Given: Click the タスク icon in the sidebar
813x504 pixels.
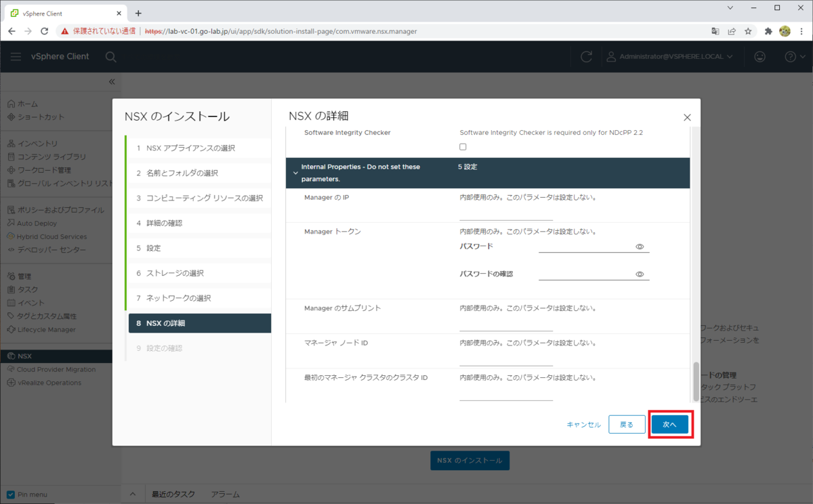Looking at the screenshot, I should tap(12, 289).
